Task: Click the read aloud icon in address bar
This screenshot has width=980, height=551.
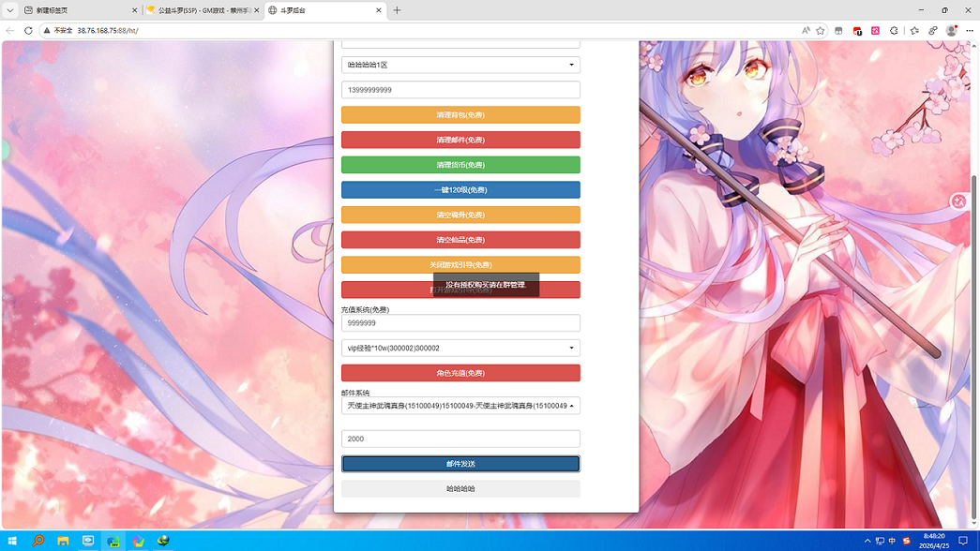Action: tap(805, 30)
